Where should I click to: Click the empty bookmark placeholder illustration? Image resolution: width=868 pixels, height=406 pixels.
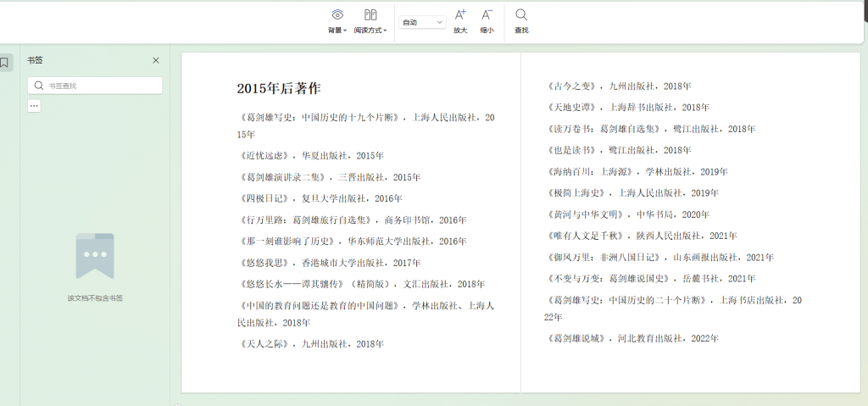tap(94, 256)
